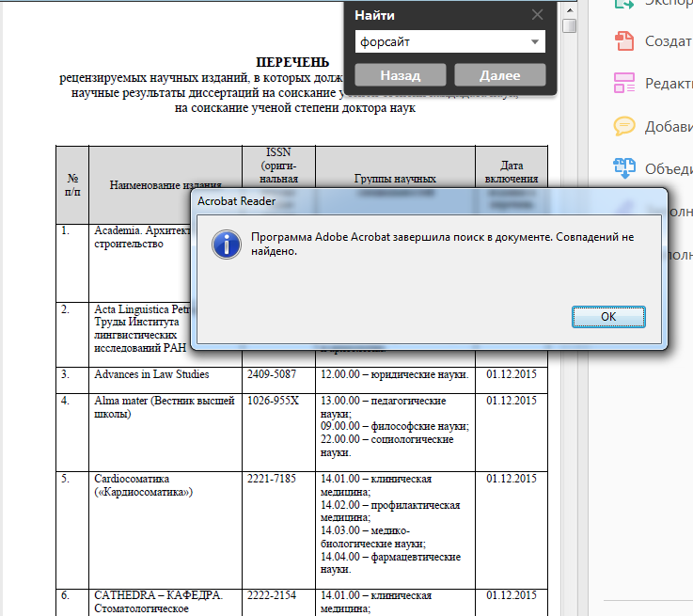This screenshot has width=693, height=616.
Task: Expand the search history dropdown arrow
Action: (535, 42)
